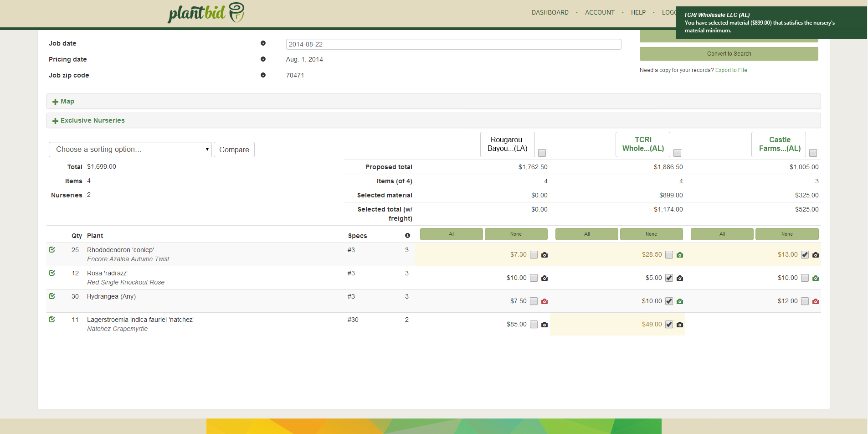This screenshot has width=868, height=434.
Task: Open the Dashboard menu item
Action: point(550,12)
